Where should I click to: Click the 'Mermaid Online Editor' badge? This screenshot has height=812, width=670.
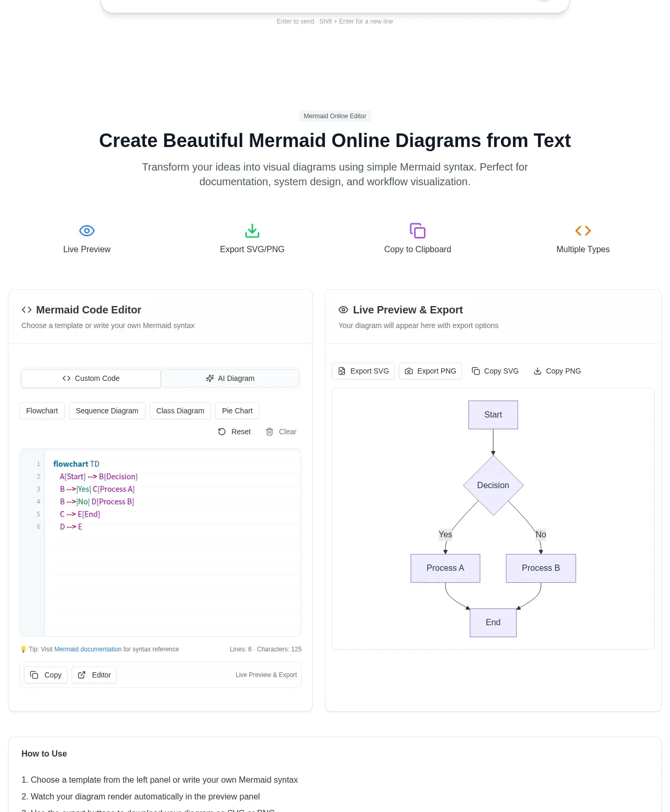click(x=335, y=116)
